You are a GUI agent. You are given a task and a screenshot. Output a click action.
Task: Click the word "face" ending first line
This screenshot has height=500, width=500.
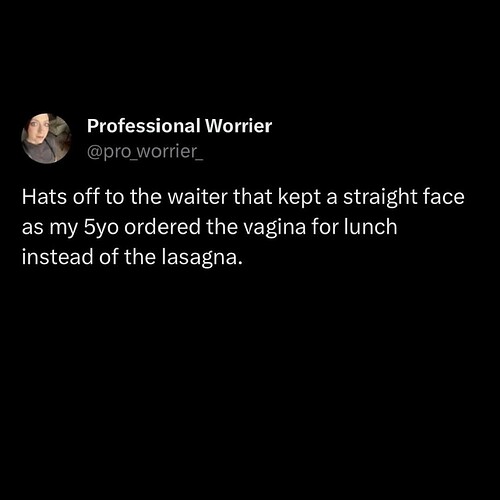(443, 196)
